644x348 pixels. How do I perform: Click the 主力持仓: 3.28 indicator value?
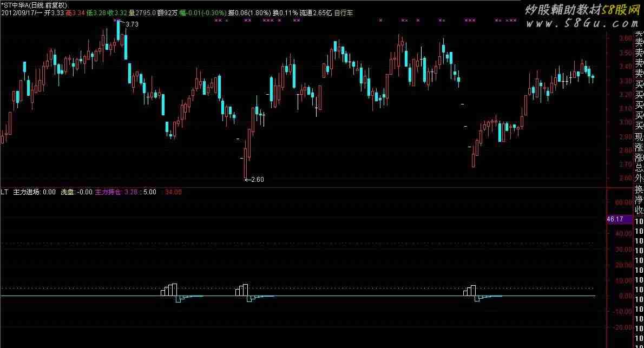[116, 192]
